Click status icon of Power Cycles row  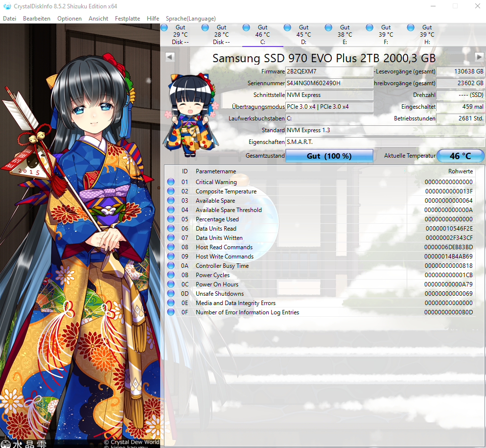click(x=171, y=275)
